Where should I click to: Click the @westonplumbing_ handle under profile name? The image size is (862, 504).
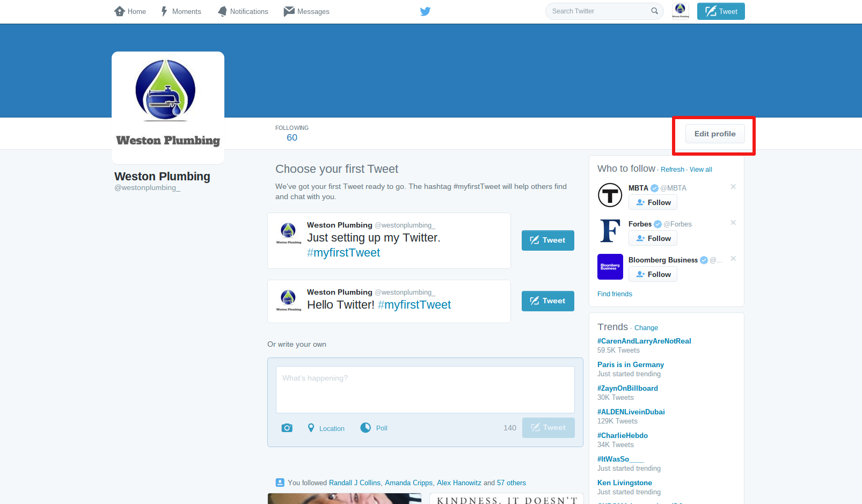(147, 187)
